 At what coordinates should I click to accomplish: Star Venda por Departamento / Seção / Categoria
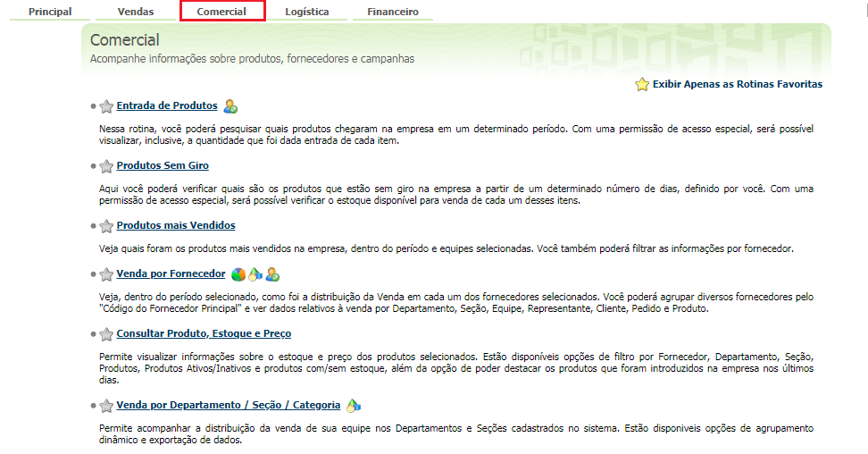click(106, 405)
